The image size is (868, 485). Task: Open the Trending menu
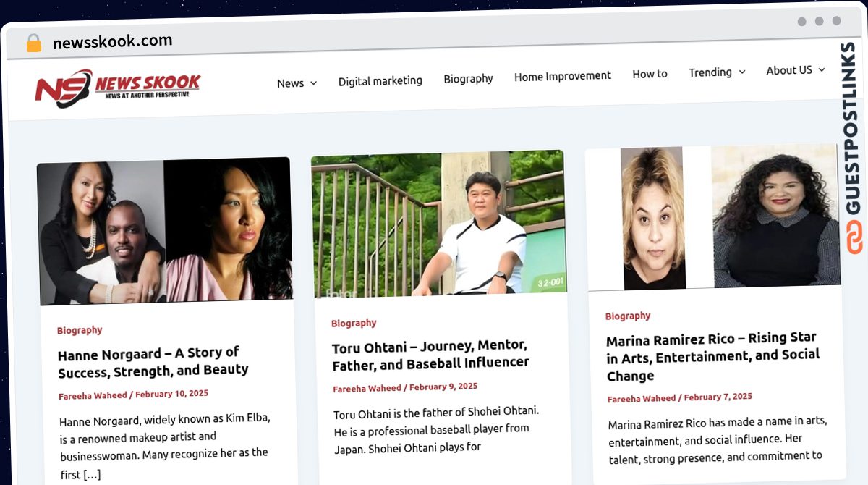(710, 72)
